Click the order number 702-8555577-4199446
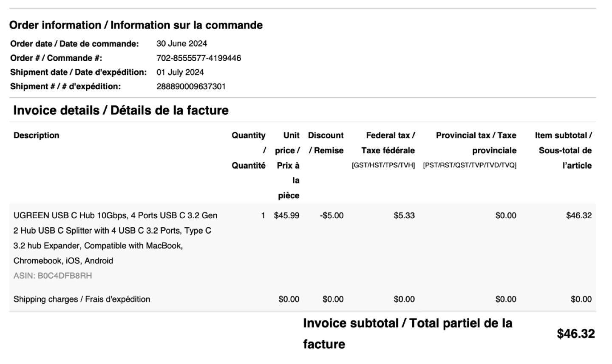Image resolution: width=612 pixels, height=364 pixels. click(x=198, y=58)
